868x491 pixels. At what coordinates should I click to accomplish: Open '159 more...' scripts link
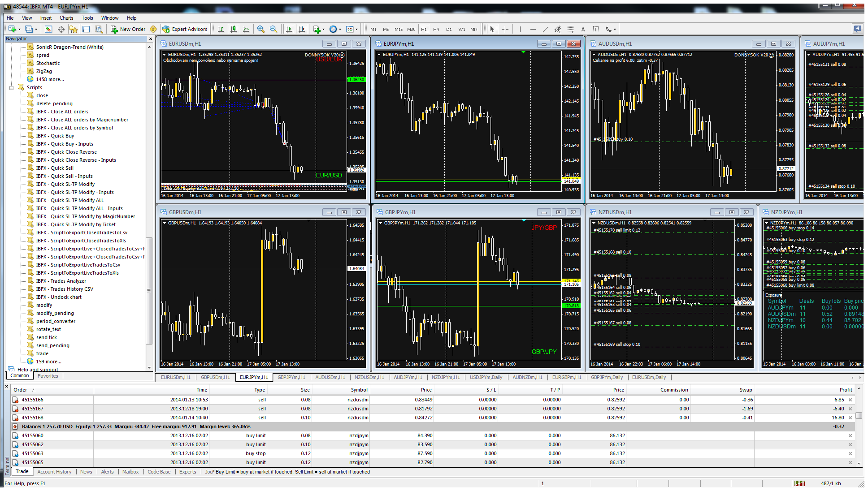click(x=48, y=362)
